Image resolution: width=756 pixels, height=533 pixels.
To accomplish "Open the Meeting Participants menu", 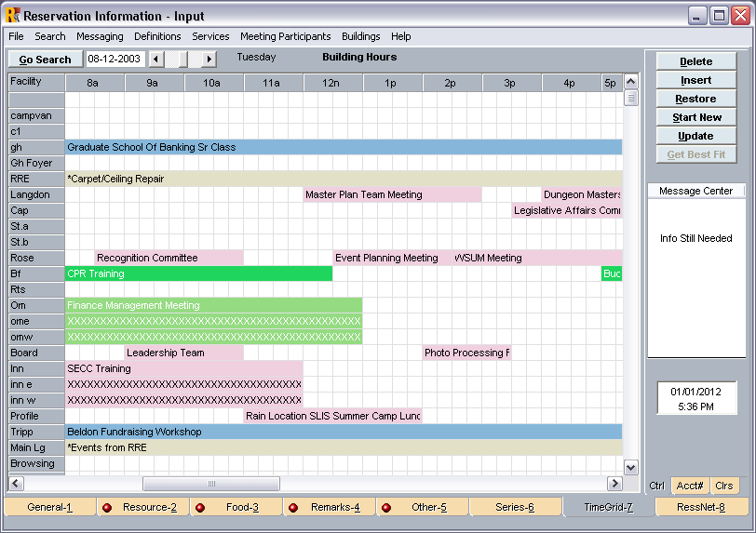I will [285, 36].
